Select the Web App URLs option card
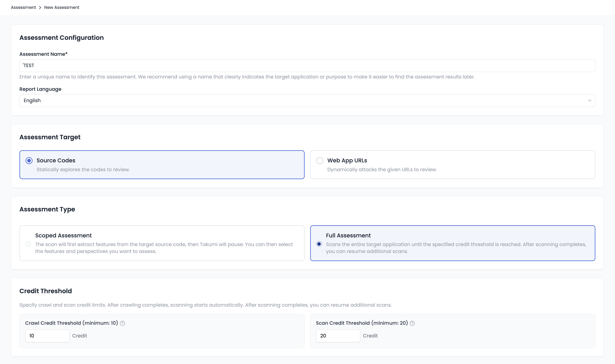 point(453,164)
